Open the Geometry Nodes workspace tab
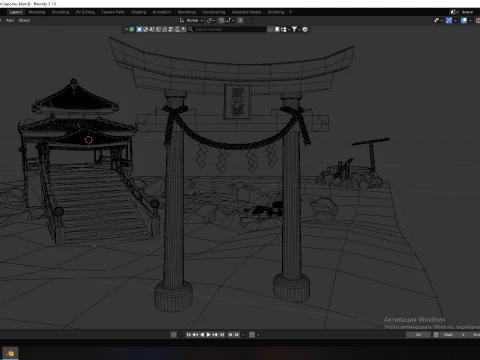Image resolution: width=480 pixels, height=360 pixels. coord(246,12)
